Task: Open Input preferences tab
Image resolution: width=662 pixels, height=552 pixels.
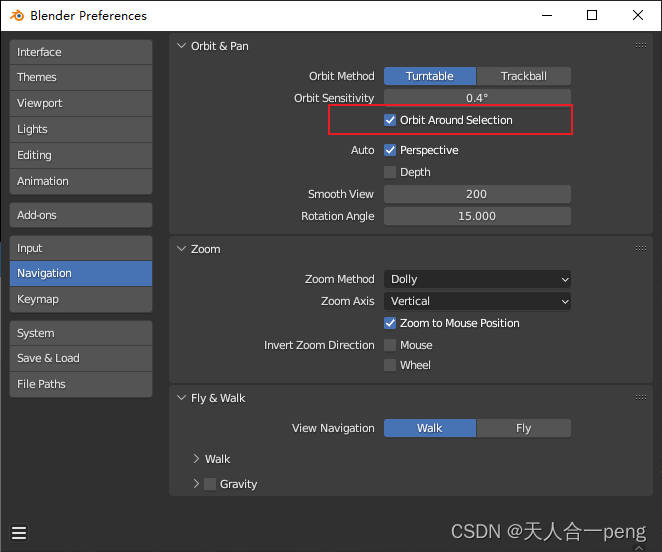Action: tap(81, 248)
